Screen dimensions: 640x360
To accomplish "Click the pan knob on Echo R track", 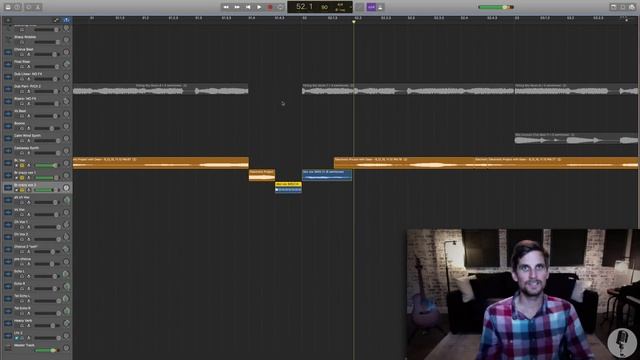I will point(66,286).
